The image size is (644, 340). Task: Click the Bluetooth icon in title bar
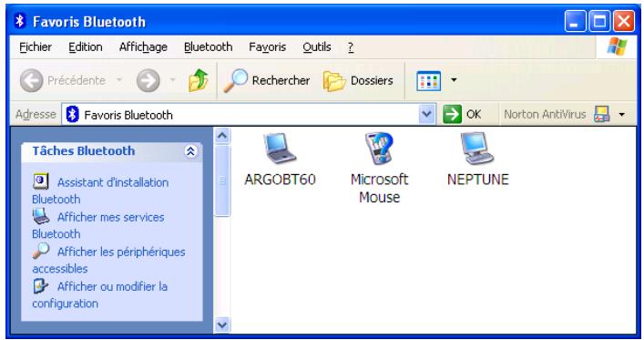19,21
